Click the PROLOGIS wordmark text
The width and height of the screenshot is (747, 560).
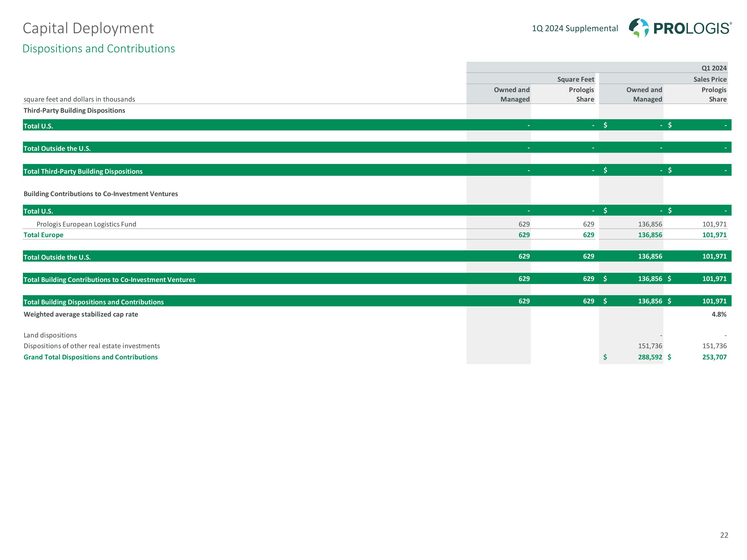tap(692, 29)
